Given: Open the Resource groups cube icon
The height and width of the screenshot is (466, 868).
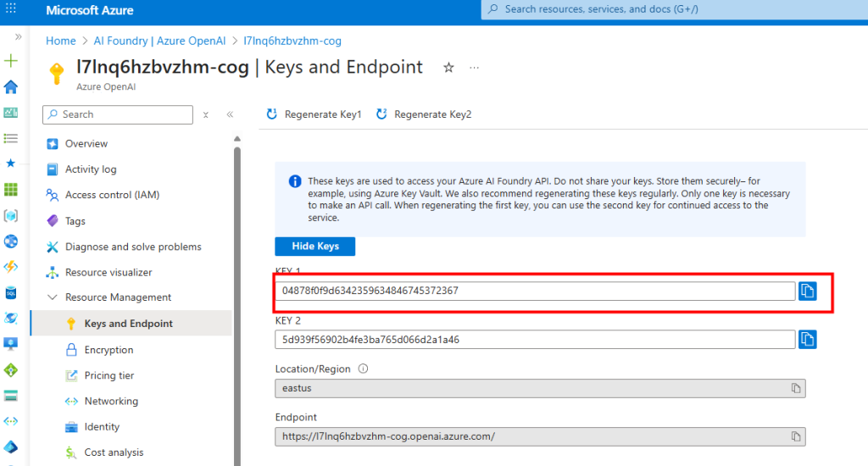Looking at the screenshot, I should [x=10, y=215].
